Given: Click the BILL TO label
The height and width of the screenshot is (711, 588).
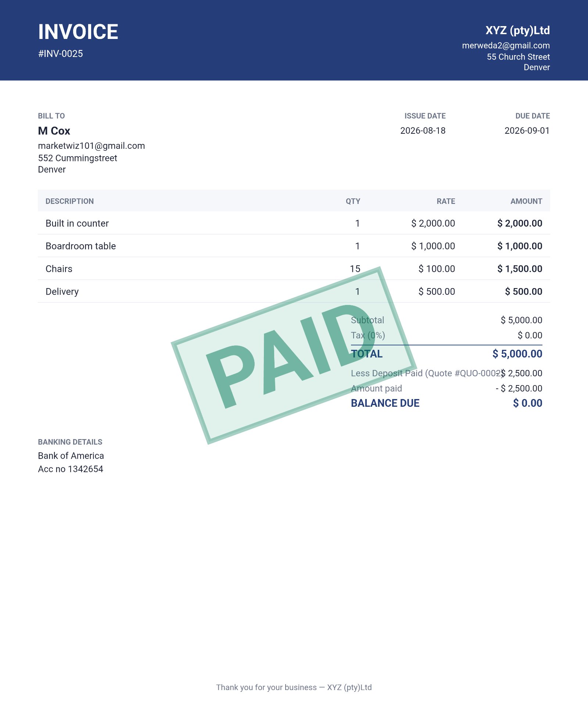Looking at the screenshot, I should (51, 116).
